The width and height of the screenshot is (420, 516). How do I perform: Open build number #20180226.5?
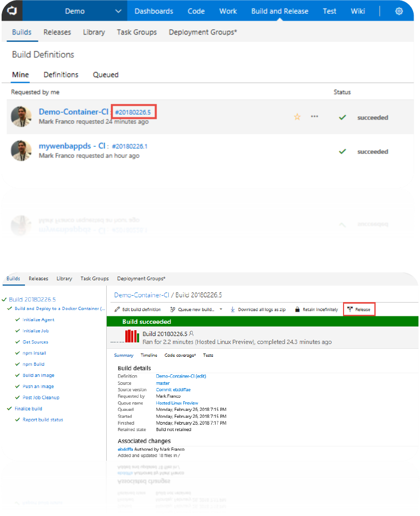(133, 112)
